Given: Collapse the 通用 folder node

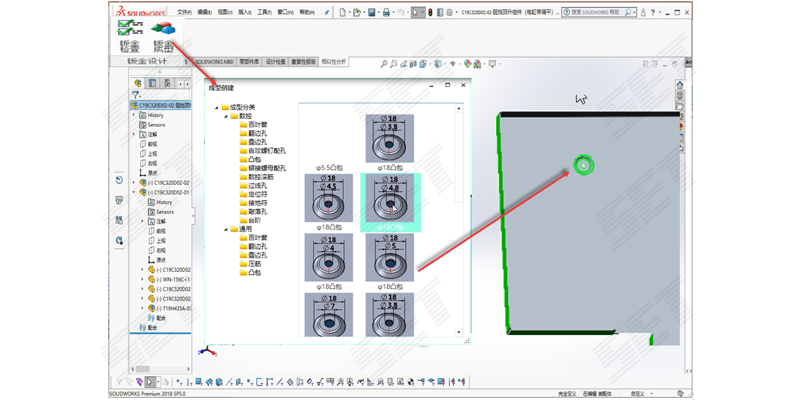Looking at the screenshot, I should 226,229.
